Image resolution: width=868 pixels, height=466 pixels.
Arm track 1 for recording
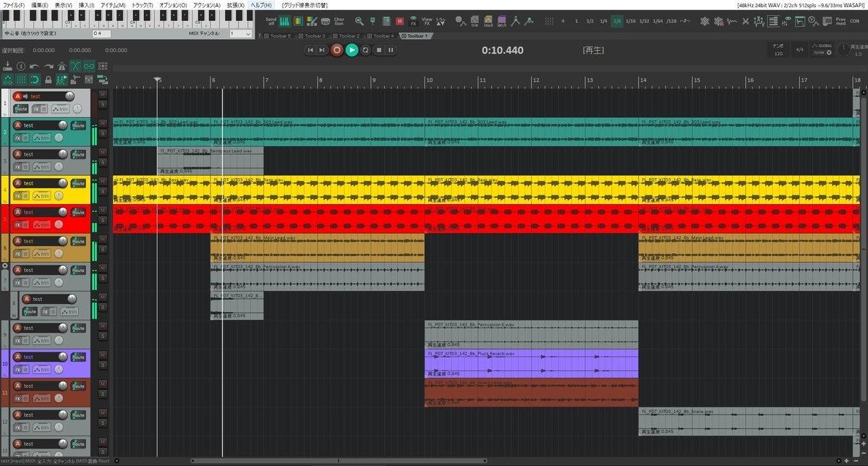17,96
